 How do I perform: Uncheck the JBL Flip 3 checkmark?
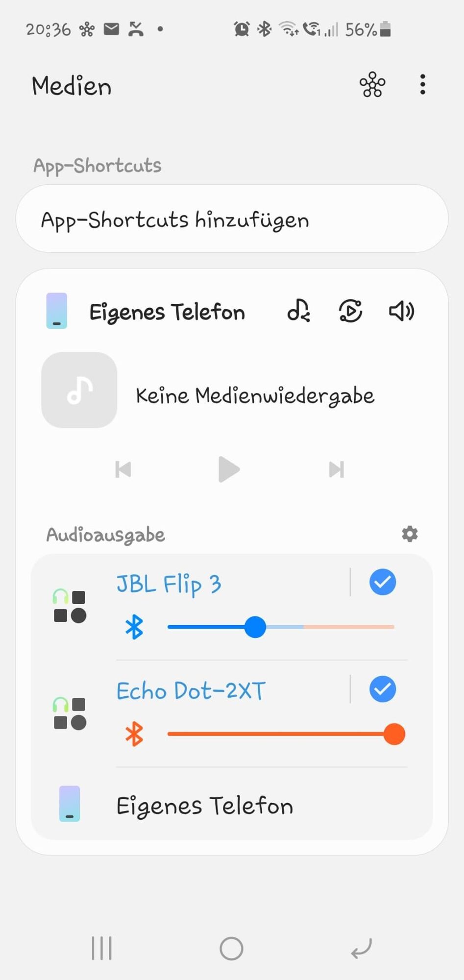click(383, 582)
